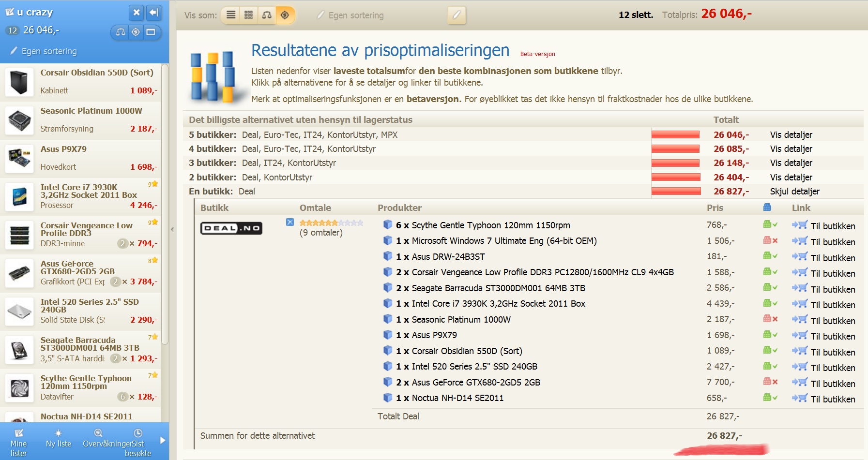
Task: Select price optimization view in top toolbar
Action: [x=285, y=15]
